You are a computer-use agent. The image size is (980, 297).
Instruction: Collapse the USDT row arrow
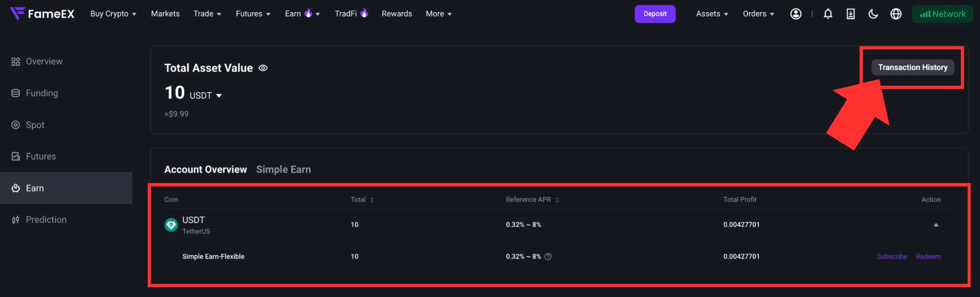click(936, 225)
